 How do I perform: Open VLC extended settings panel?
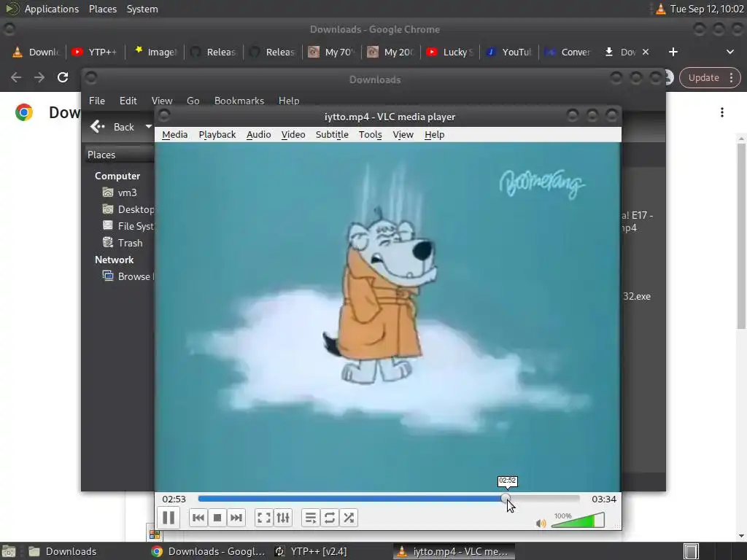coord(283,518)
